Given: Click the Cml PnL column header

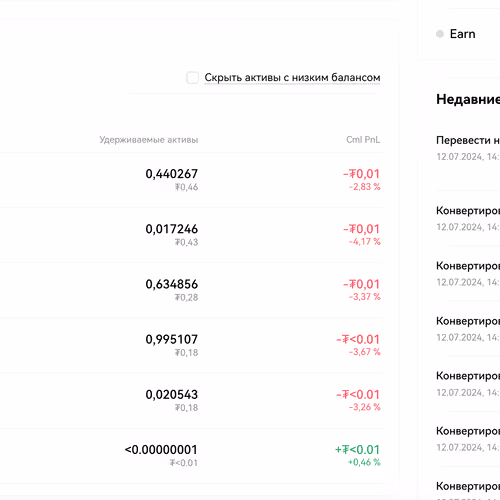Looking at the screenshot, I should (x=363, y=140).
